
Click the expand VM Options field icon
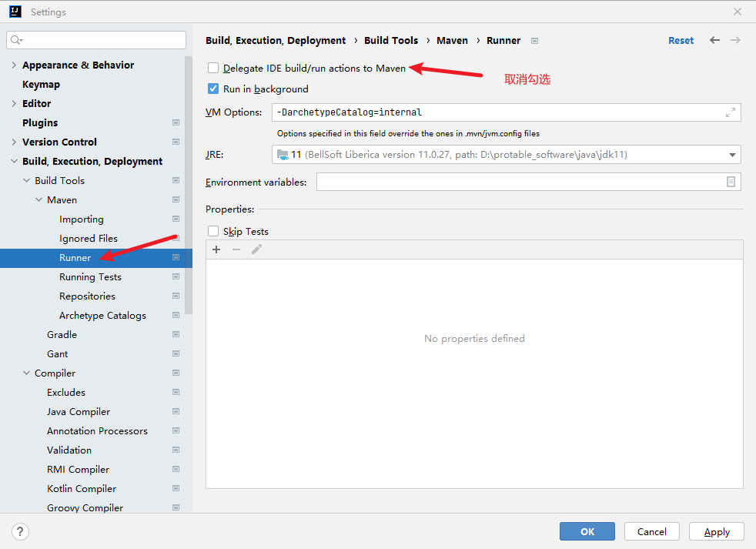point(730,112)
